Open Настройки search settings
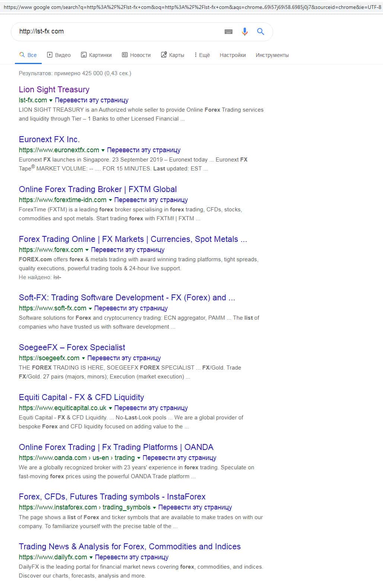The width and height of the screenshot is (383, 588). [232, 55]
